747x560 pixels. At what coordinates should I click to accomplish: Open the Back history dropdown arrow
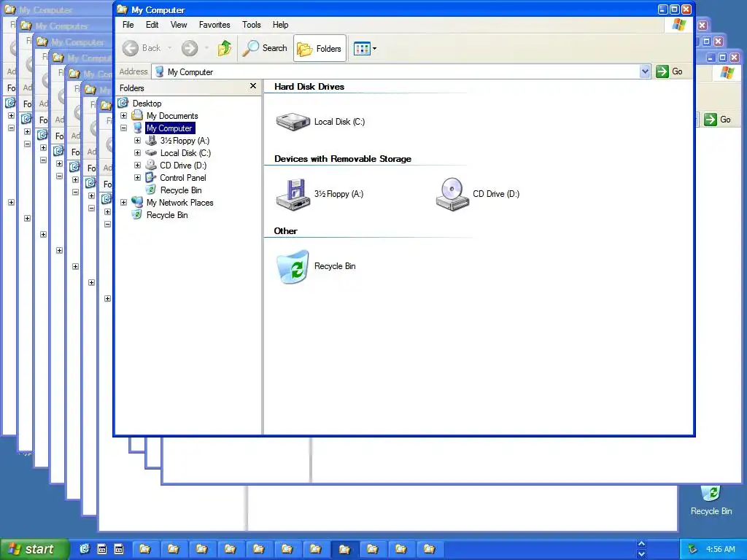(x=169, y=48)
